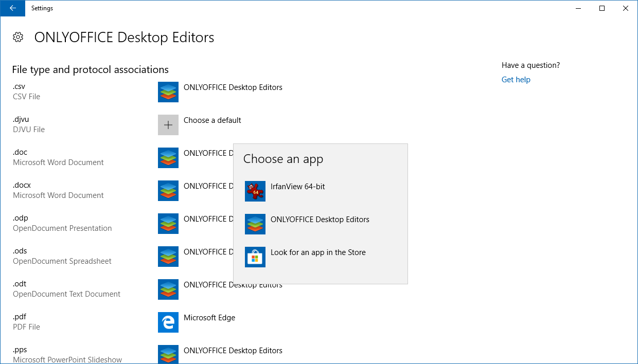Click the Microsoft Store bag icon

pyautogui.click(x=255, y=257)
